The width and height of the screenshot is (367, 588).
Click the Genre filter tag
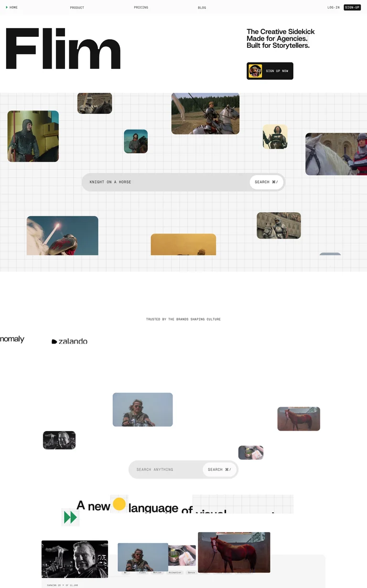tap(191, 573)
